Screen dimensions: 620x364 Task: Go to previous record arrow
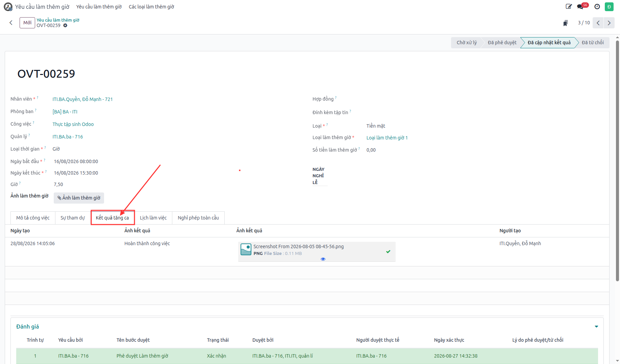(598, 23)
